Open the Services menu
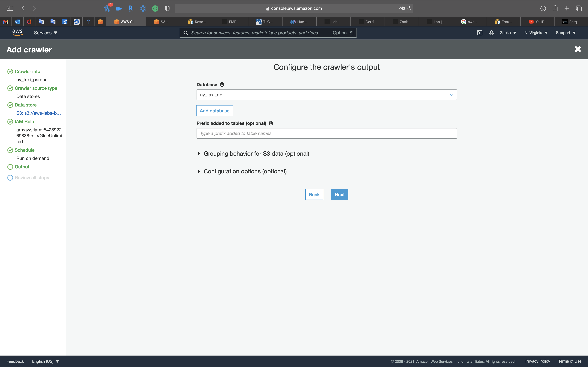This screenshot has width=588, height=367. point(45,33)
